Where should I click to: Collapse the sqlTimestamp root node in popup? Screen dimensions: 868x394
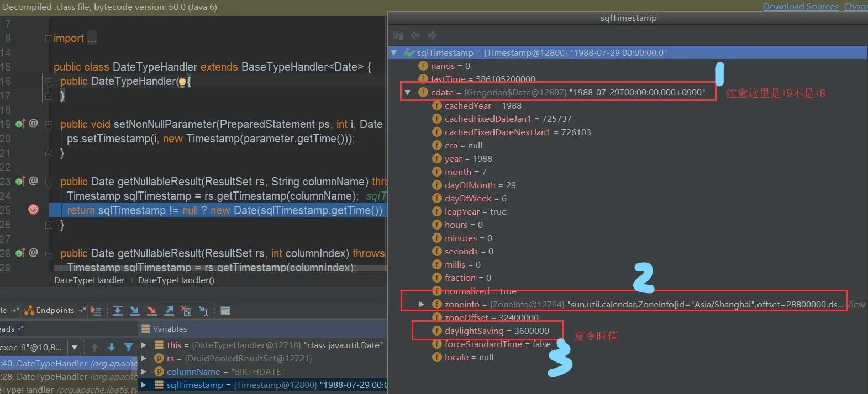[394, 53]
